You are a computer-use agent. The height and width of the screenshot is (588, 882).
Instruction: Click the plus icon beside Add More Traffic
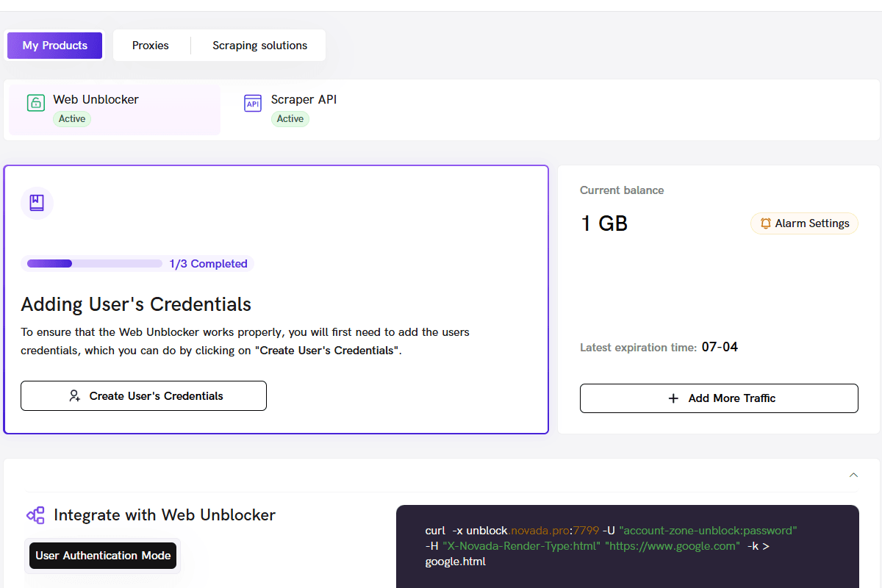(x=673, y=398)
